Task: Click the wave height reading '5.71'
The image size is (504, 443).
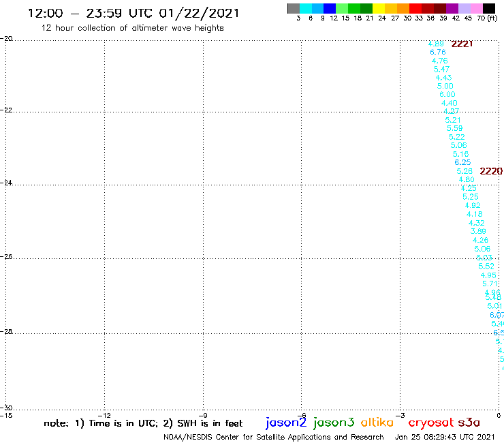Action: pos(490,284)
